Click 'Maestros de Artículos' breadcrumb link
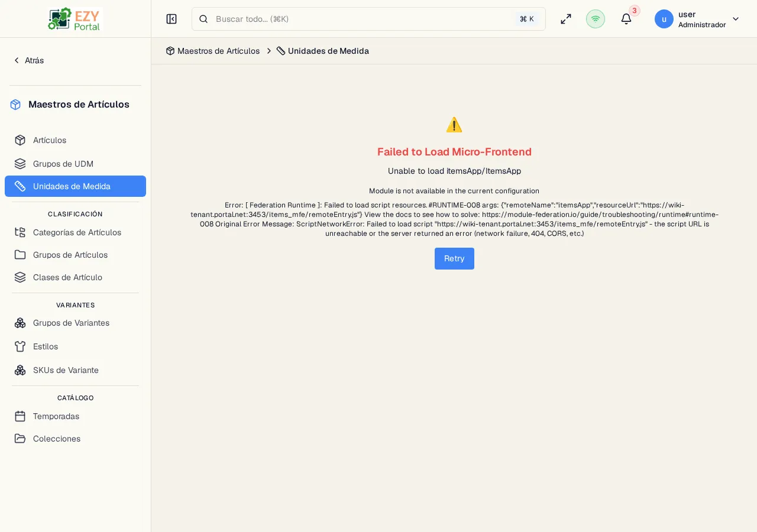Image resolution: width=757 pixels, height=532 pixels. coord(218,51)
